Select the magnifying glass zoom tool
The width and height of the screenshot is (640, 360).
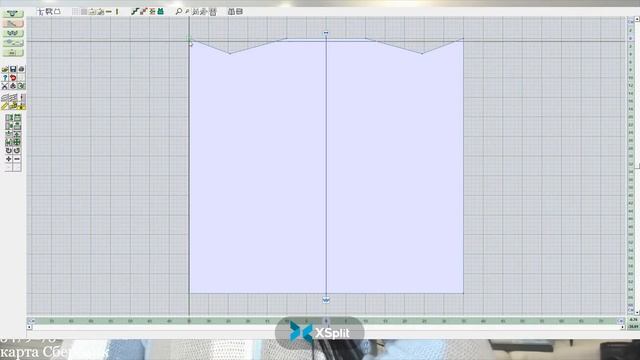(178, 11)
